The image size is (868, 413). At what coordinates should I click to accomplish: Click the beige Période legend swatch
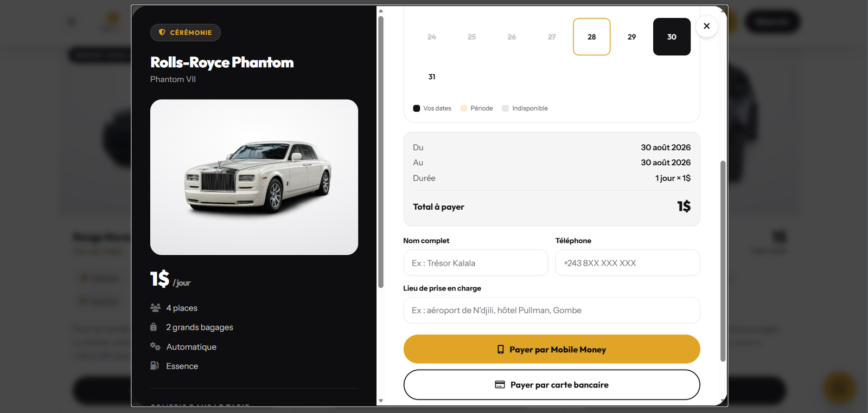[x=464, y=108]
